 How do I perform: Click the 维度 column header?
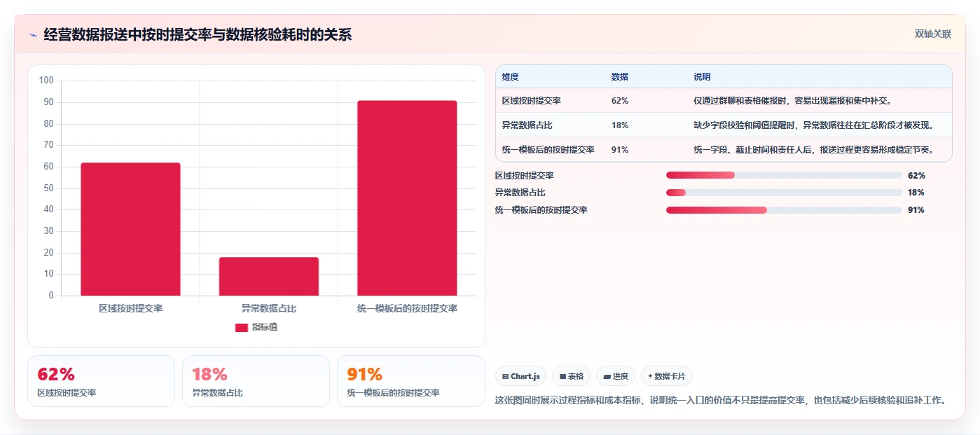tap(511, 77)
